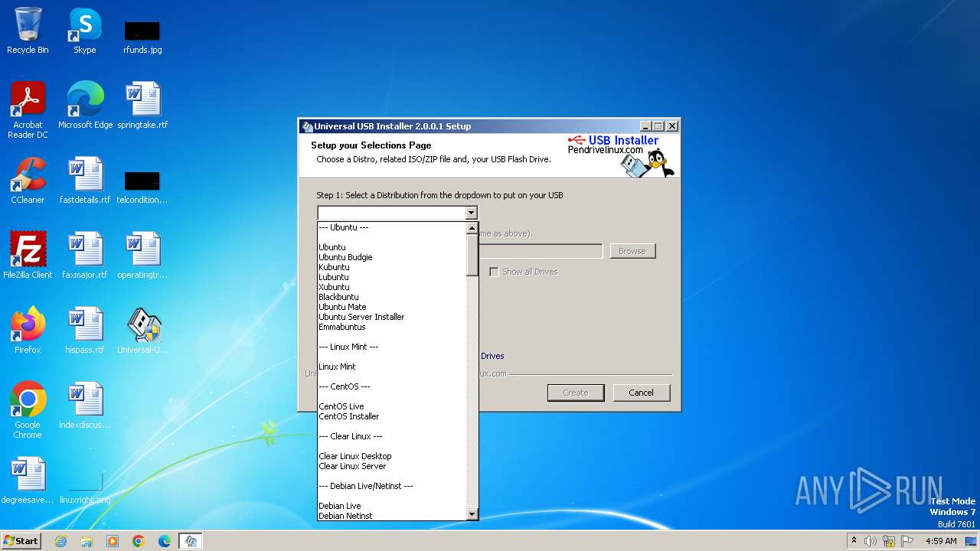Pick Clear Linux Server entry
The image size is (980, 551).
click(392, 466)
